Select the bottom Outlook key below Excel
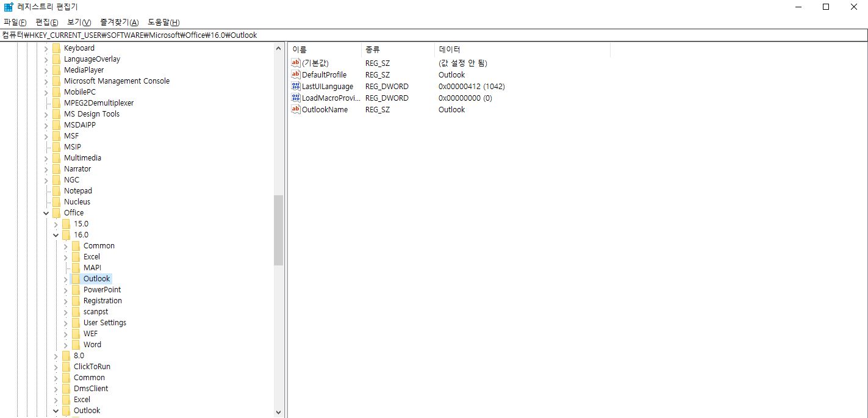 87,411
